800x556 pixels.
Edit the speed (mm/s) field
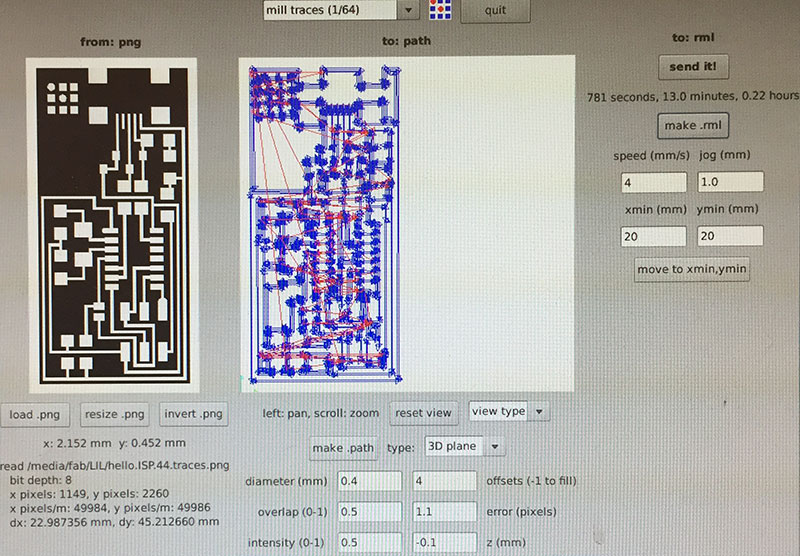(654, 182)
